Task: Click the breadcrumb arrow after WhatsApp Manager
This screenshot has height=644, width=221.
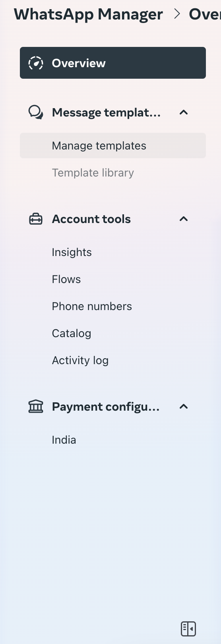Action: (177, 14)
